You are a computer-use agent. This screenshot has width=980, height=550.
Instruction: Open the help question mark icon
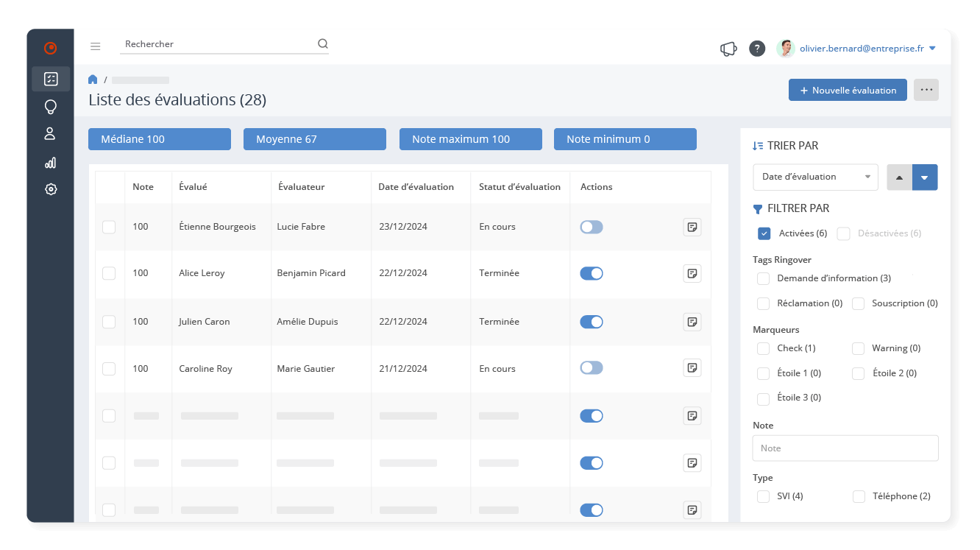click(x=757, y=49)
